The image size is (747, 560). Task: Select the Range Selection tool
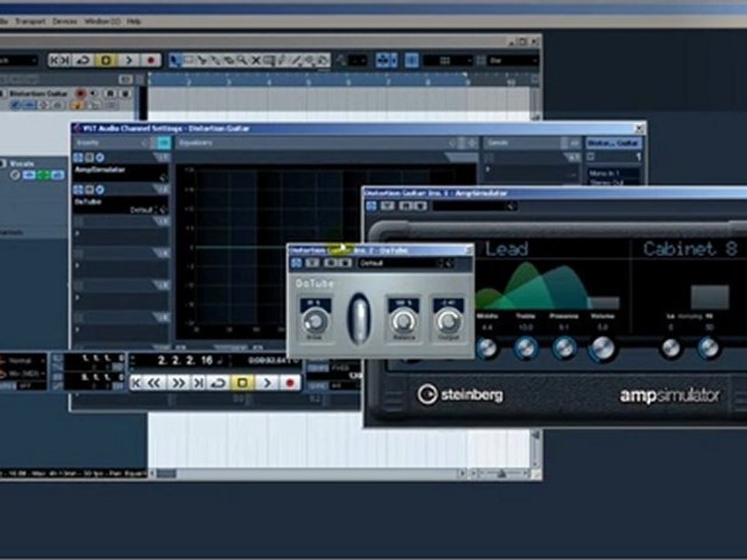pos(188,61)
